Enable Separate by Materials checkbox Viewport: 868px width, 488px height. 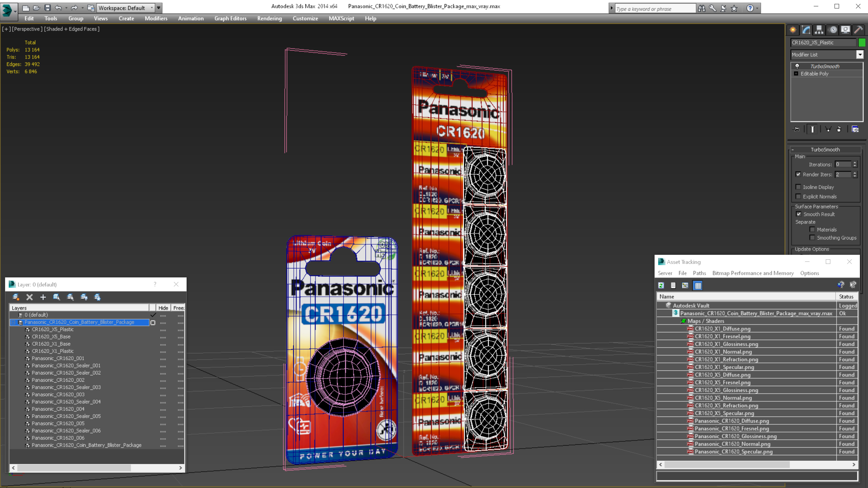click(812, 229)
